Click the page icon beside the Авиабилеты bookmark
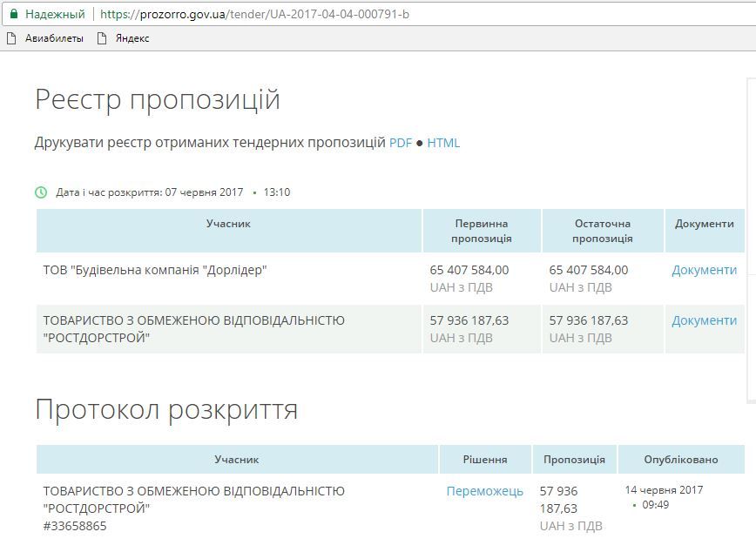 point(11,38)
